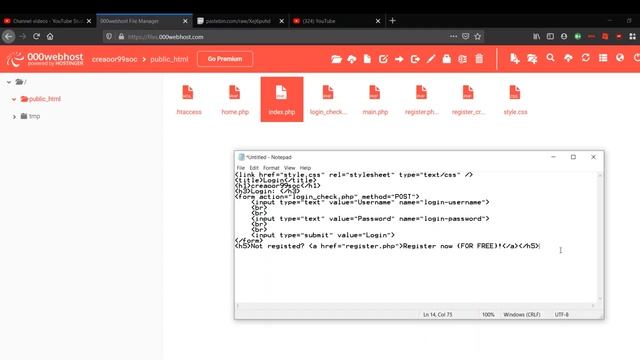This screenshot has height=360, width=640.
Task: Click the edit file icon (pencil in square)
Action: tap(383, 59)
